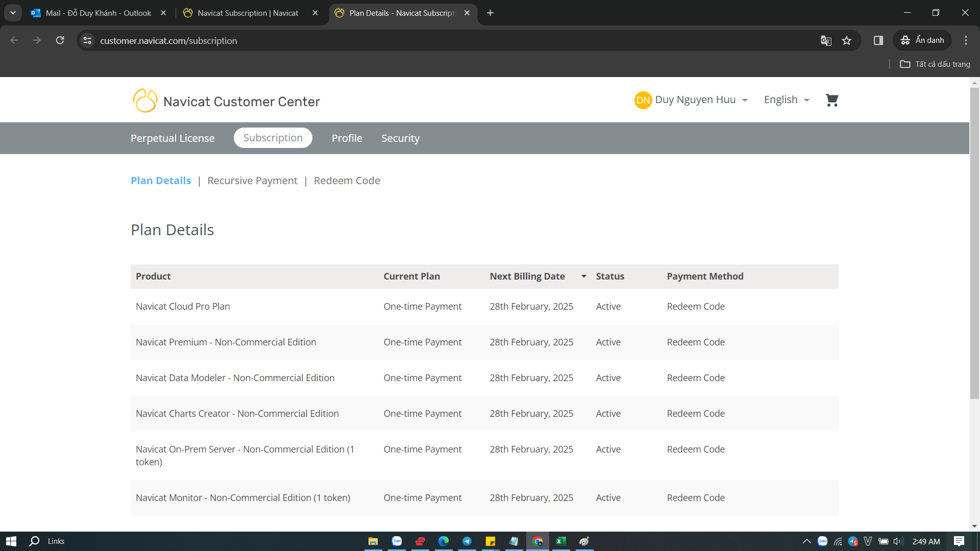The width and height of the screenshot is (980, 551).
Task: Open the Security tab
Action: [x=400, y=138]
